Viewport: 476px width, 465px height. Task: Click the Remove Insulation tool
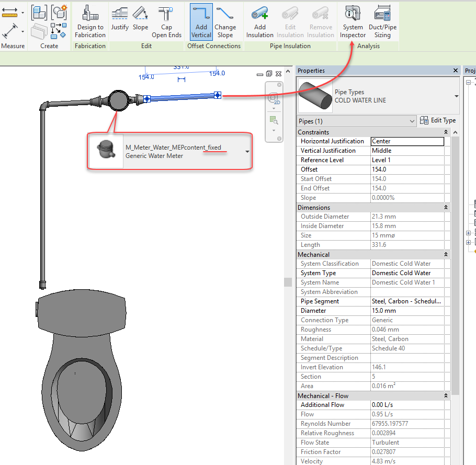(321, 21)
